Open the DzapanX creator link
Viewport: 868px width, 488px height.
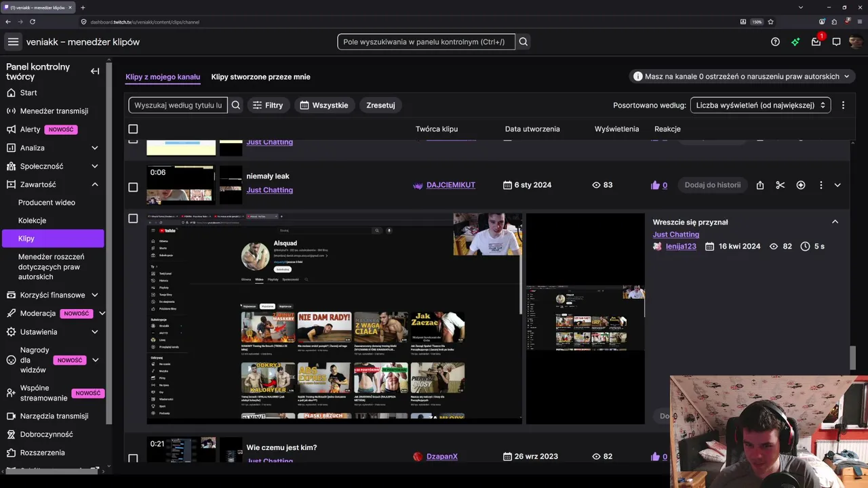pos(442,457)
